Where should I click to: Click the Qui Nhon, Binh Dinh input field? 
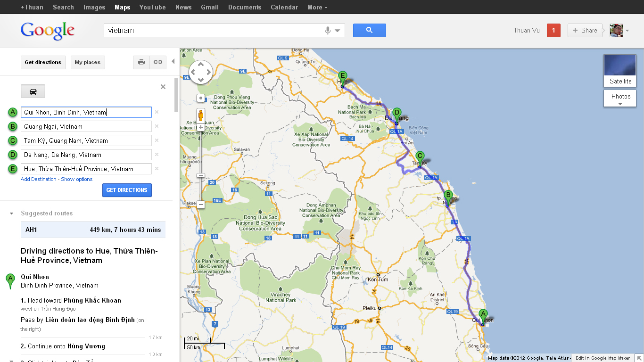[x=86, y=112]
